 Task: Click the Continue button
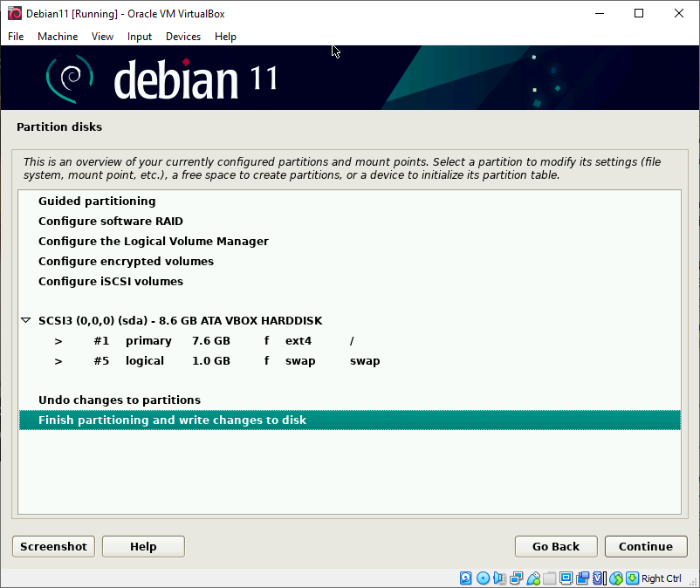coord(646,546)
